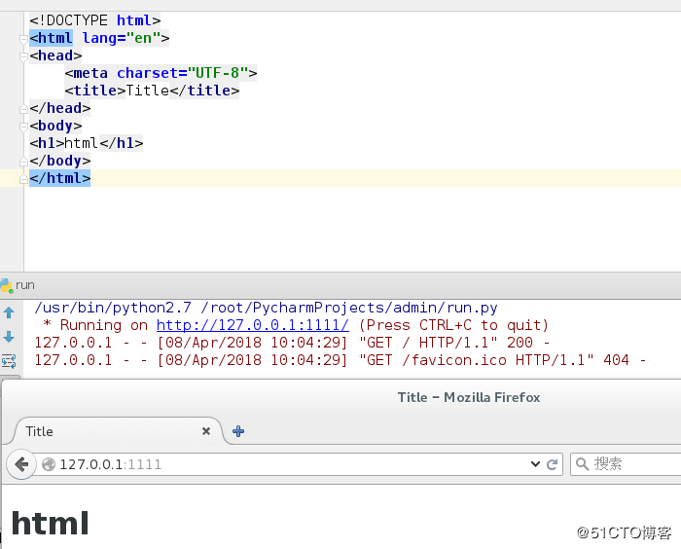The width and height of the screenshot is (681, 549).
Task: Click the run.py command path line
Action: pos(266,308)
